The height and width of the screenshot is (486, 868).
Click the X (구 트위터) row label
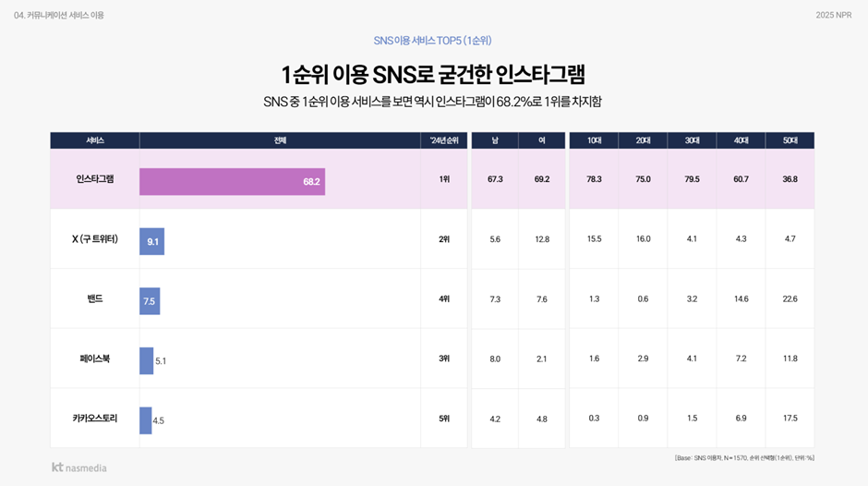click(95, 239)
